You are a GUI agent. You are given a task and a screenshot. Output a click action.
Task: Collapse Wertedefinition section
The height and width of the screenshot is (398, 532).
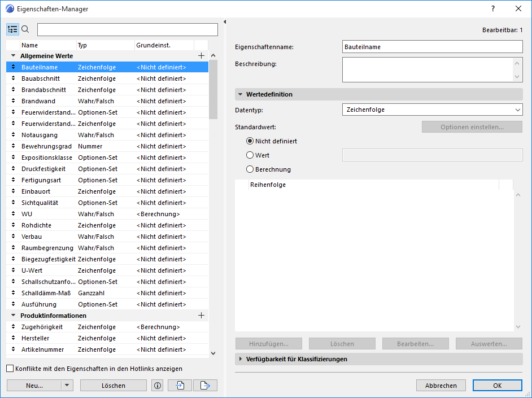pyautogui.click(x=240, y=94)
